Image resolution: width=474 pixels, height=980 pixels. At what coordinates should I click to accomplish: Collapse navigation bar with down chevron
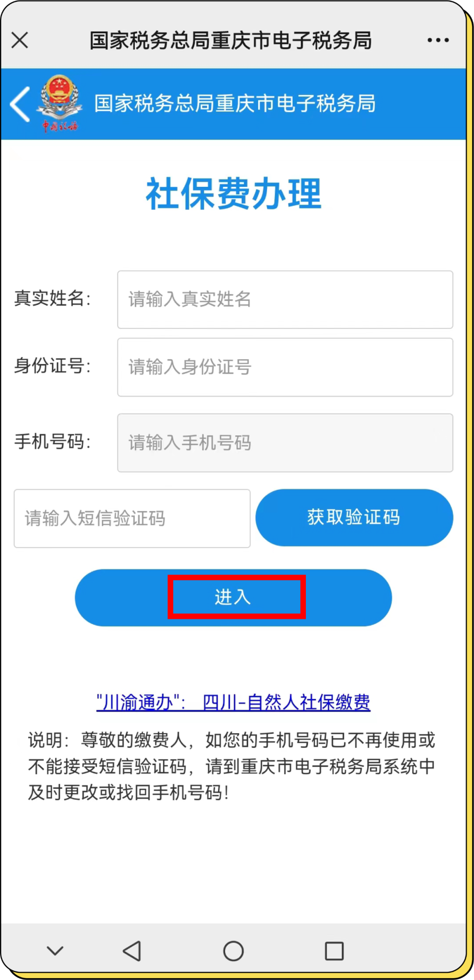click(55, 950)
